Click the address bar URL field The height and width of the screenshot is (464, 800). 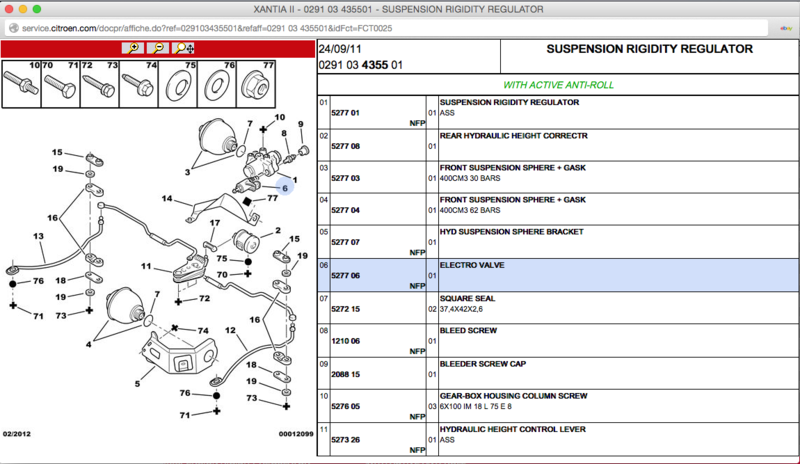[x=388, y=29]
